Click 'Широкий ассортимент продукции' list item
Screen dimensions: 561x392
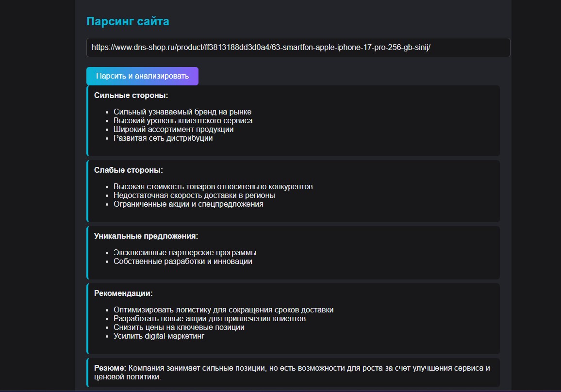click(x=174, y=130)
